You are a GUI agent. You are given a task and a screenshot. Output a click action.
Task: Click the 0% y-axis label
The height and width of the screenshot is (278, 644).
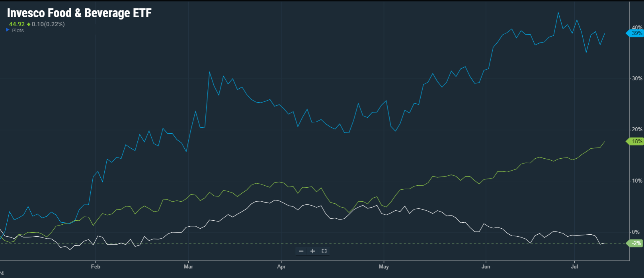(x=636, y=232)
